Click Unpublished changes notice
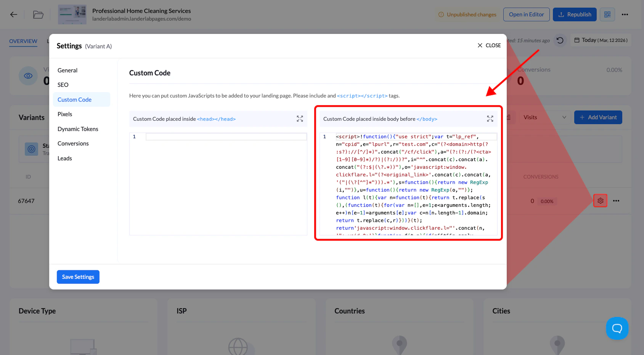This screenshot has height=355, width=644. (x=467, y=14)
